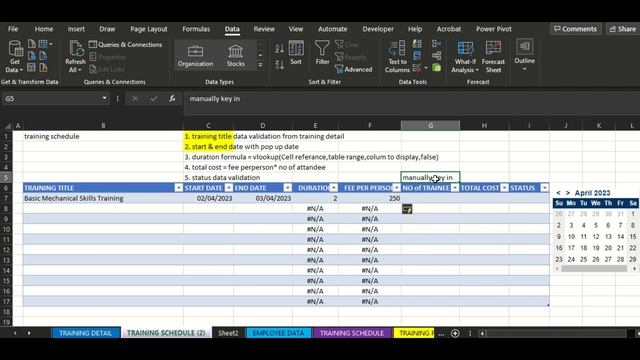Expand the Outline group
Viewport: 640px width, 360px height.
coord(524,56)
